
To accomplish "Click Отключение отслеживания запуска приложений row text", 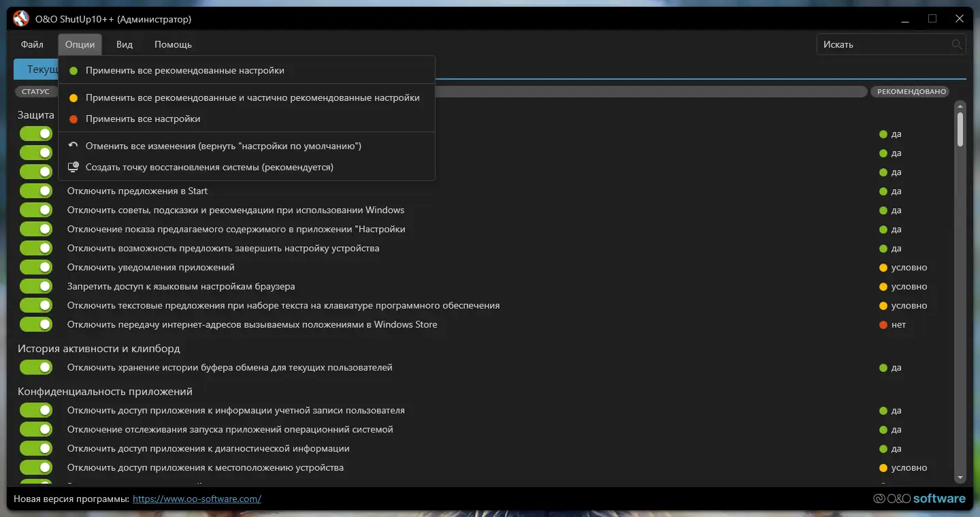I will tap(230, 429).
